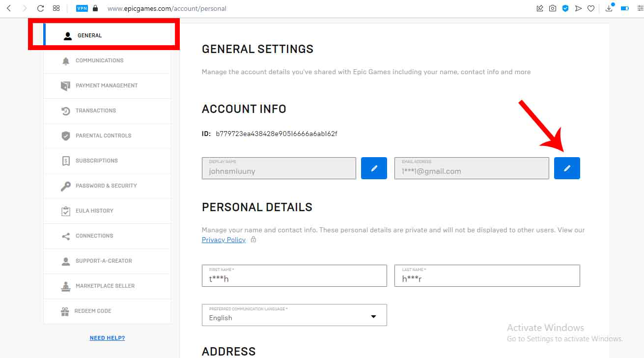This screenshot has height=358, width=644.
Task: Open the browser downloads icon
Action: pyautogui.click(x=610, y=8)
